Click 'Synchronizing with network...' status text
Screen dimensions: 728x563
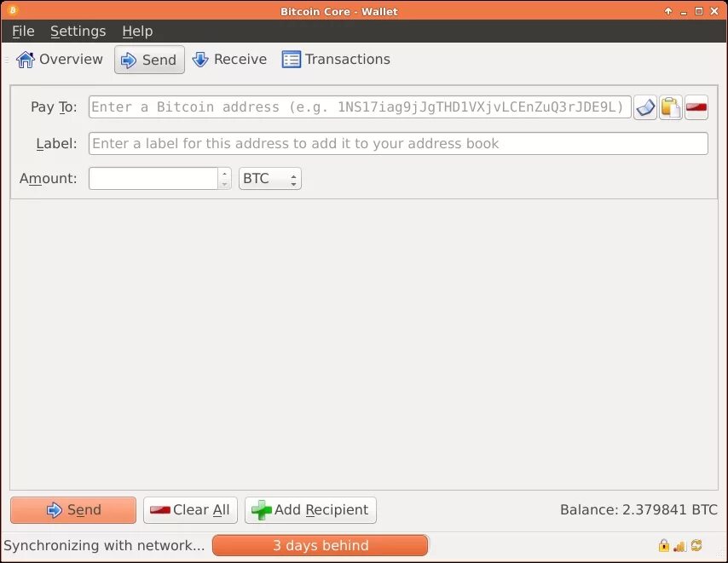[x=104, y=545]
